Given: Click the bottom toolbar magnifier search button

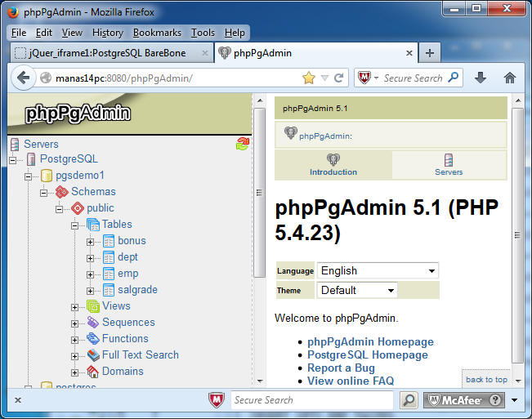Looking at the screenshot, I should tap(409, 400).
